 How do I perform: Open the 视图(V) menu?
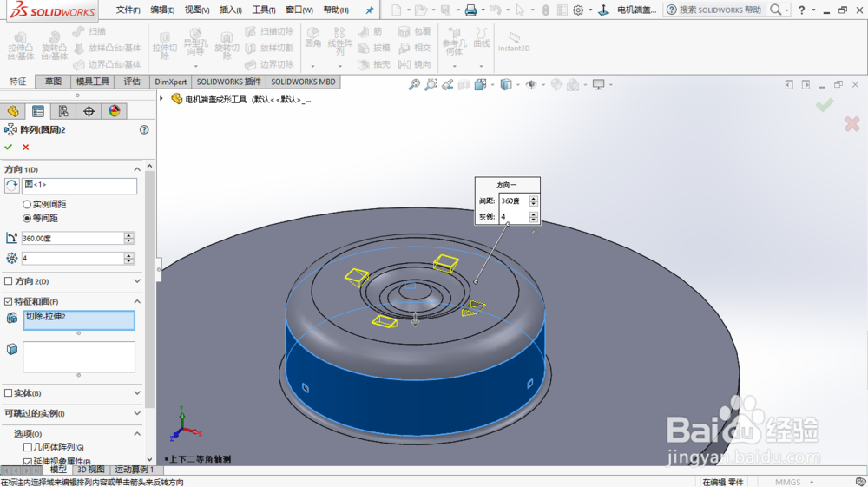pos(196,10)
